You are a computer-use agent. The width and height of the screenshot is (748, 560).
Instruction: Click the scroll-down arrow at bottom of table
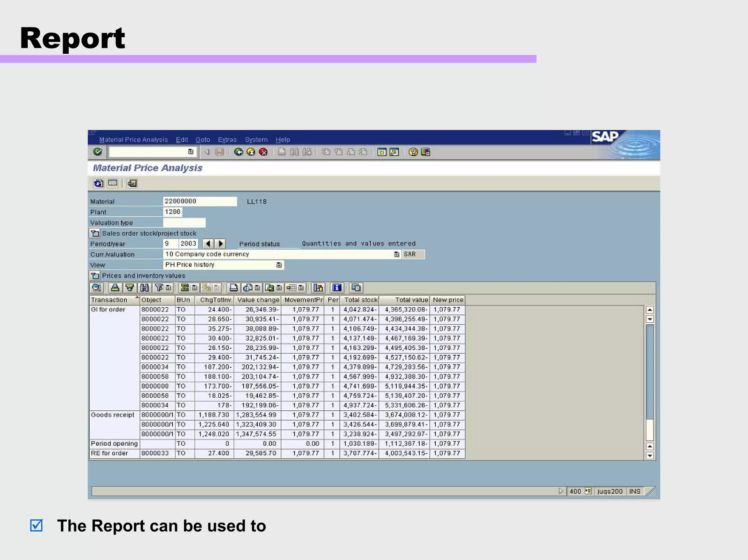650,456
